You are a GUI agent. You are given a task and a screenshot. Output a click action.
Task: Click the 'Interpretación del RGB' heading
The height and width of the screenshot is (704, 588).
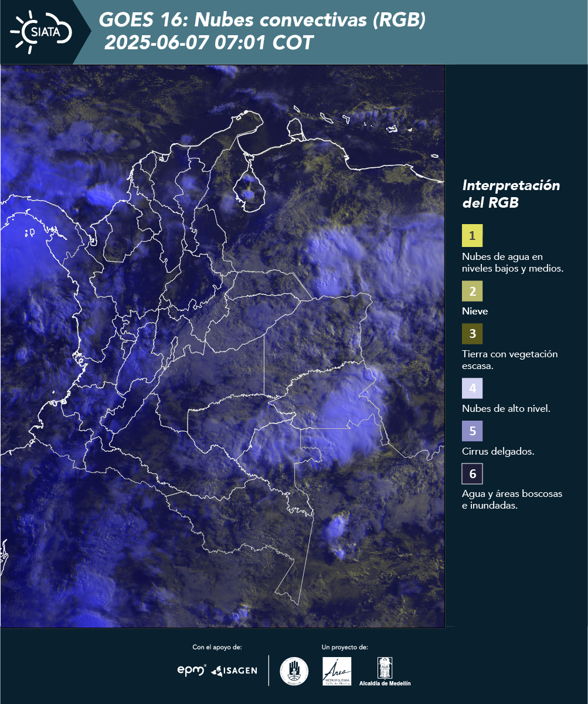point(511,194)
